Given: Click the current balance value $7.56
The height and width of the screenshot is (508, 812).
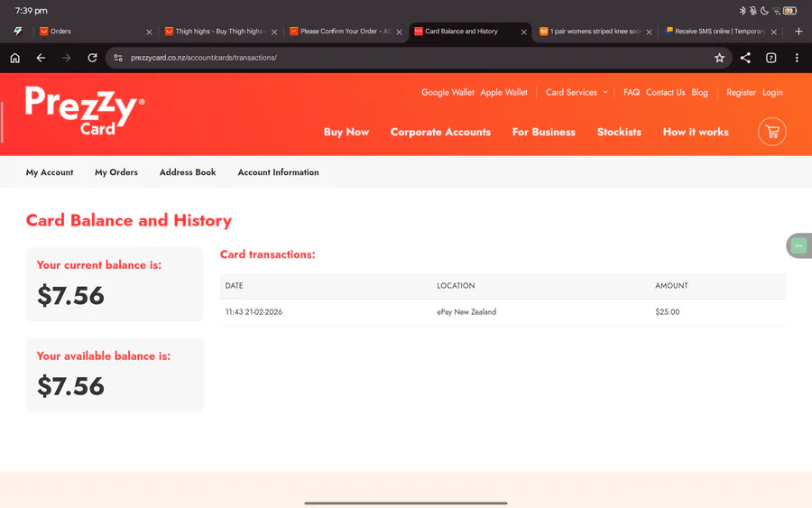Looking at the screenshot, I should [70, 296].
